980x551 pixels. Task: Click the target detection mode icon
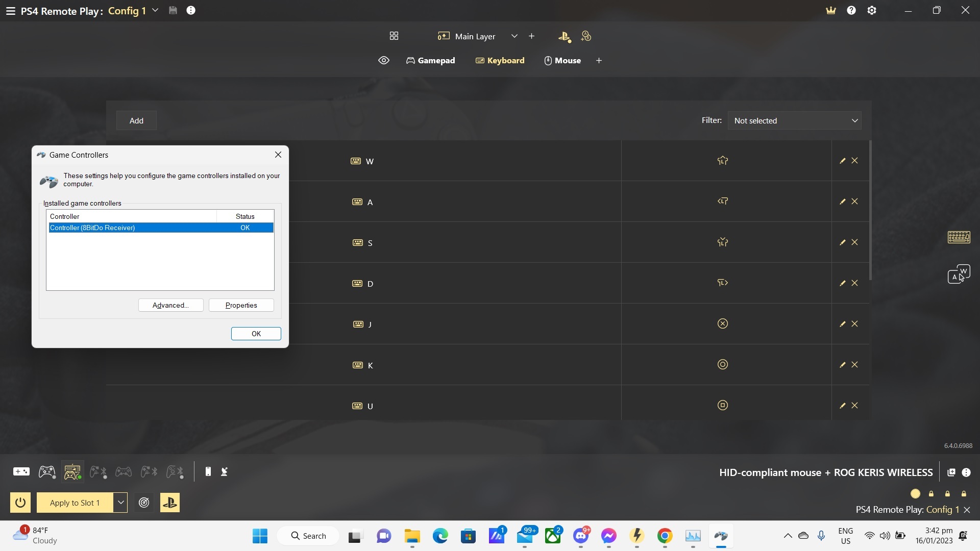coord(144,503)
